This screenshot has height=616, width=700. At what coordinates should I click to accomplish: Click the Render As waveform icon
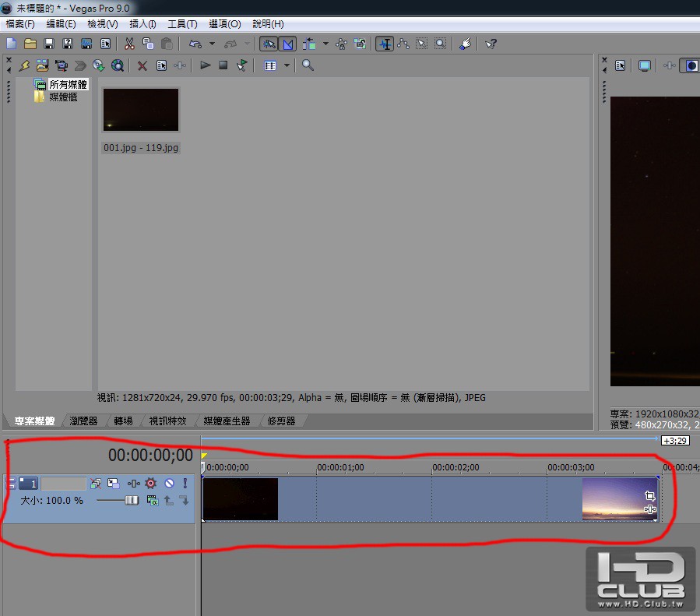[x=86, y=44]
